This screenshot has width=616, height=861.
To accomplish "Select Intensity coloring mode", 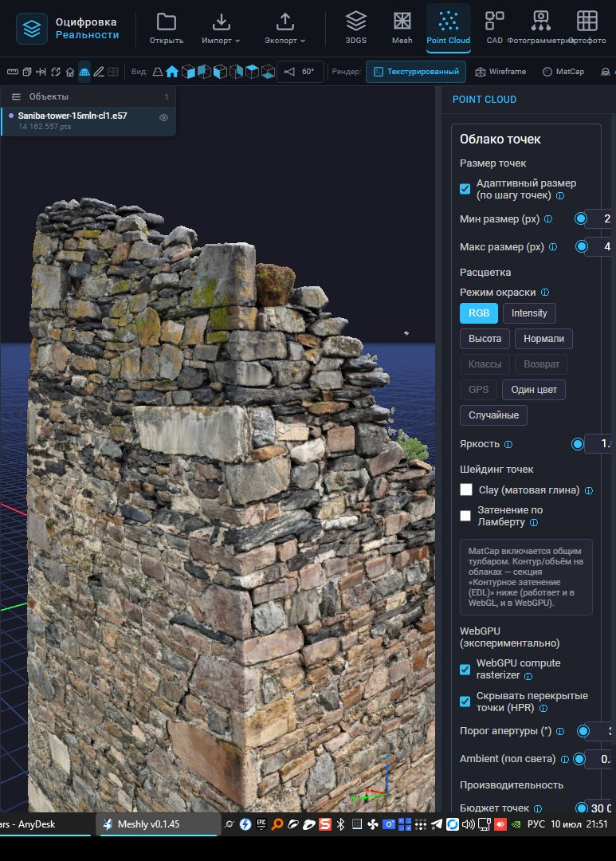I will (x=529, y=313).
